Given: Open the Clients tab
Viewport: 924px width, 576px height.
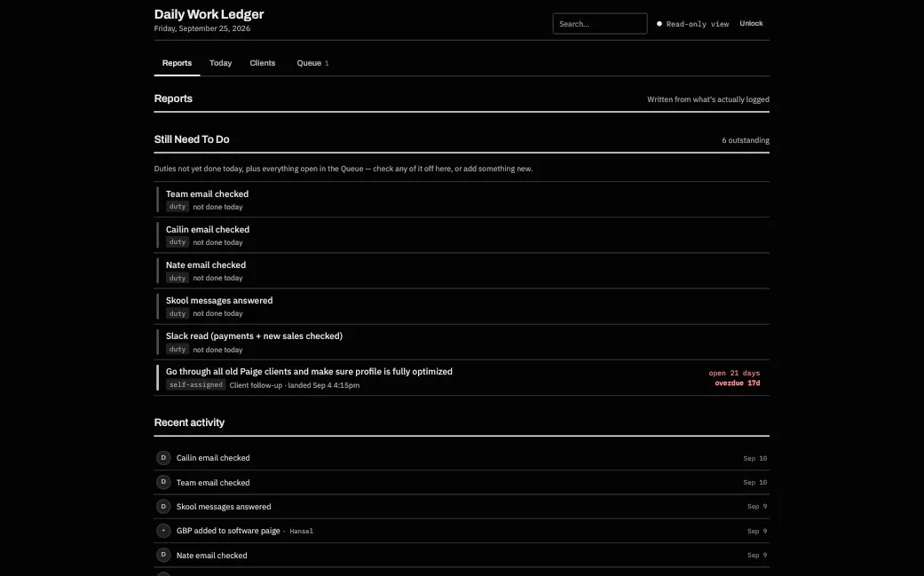Looking at the screenshot, I should [262, 63].
